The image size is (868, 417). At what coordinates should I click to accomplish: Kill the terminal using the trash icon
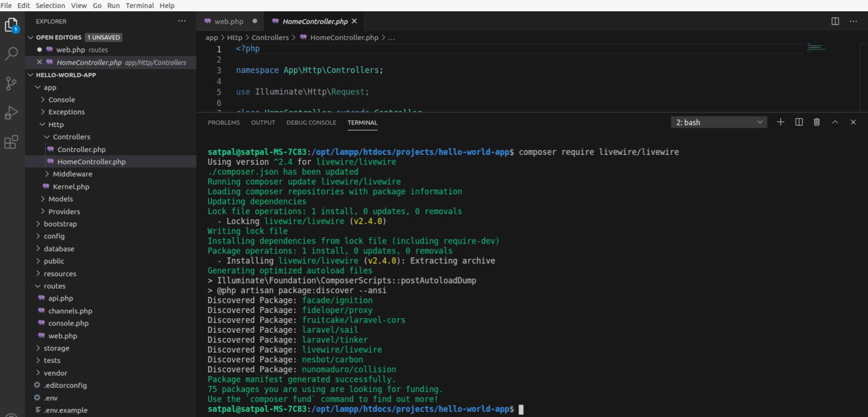(817, 121)
